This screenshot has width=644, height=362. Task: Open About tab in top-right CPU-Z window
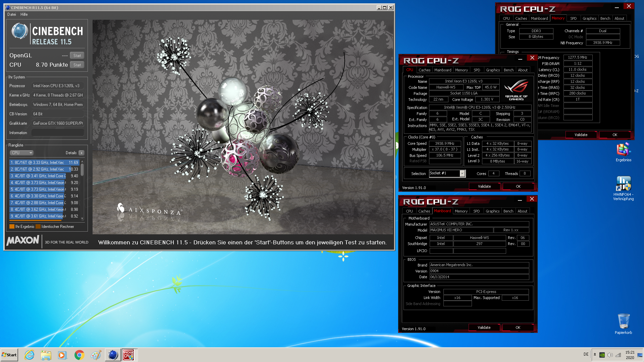click(619, 18)
